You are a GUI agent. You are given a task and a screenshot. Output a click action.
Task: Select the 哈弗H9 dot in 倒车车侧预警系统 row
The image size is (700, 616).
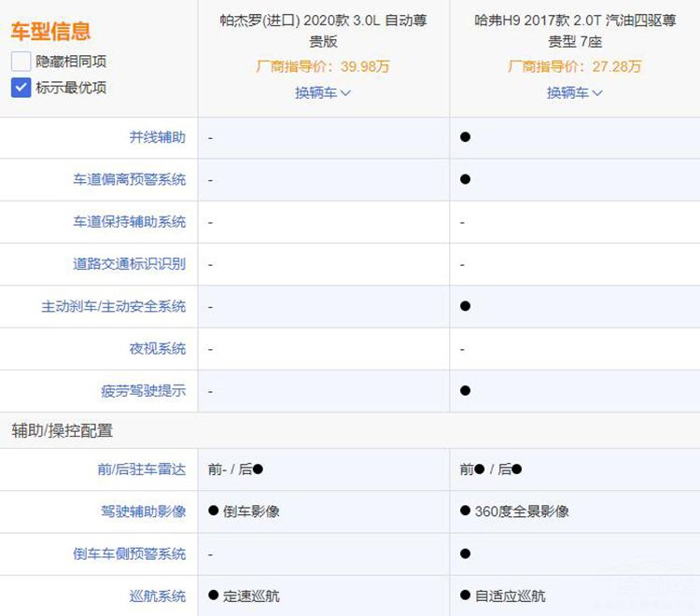click(x=465, y=553)
